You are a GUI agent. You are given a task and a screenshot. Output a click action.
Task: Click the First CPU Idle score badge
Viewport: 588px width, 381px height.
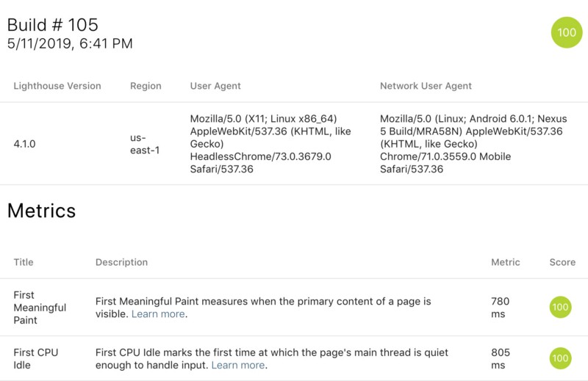(x=560, y=358)
